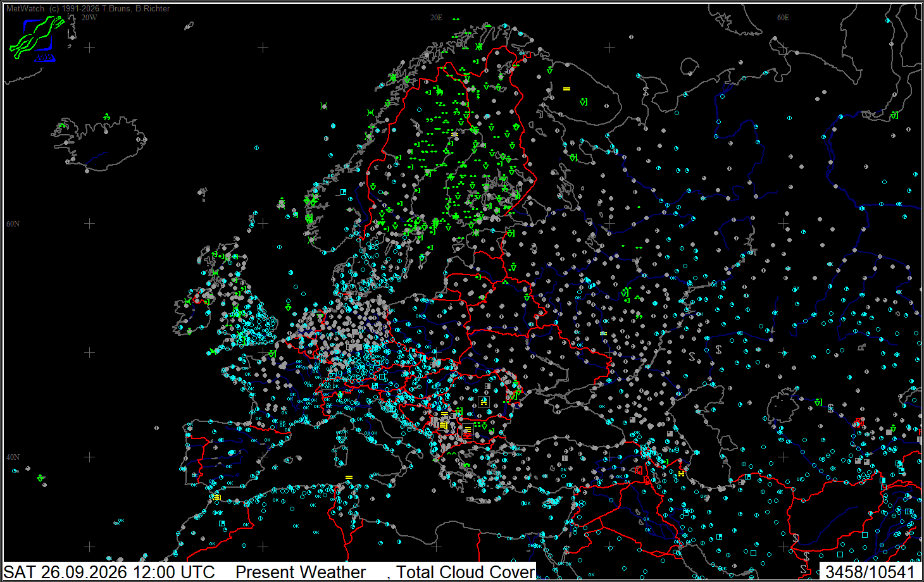Select the yellow fog symbol near Sardinia
The image size is (924, 582).
coord(348,477)
